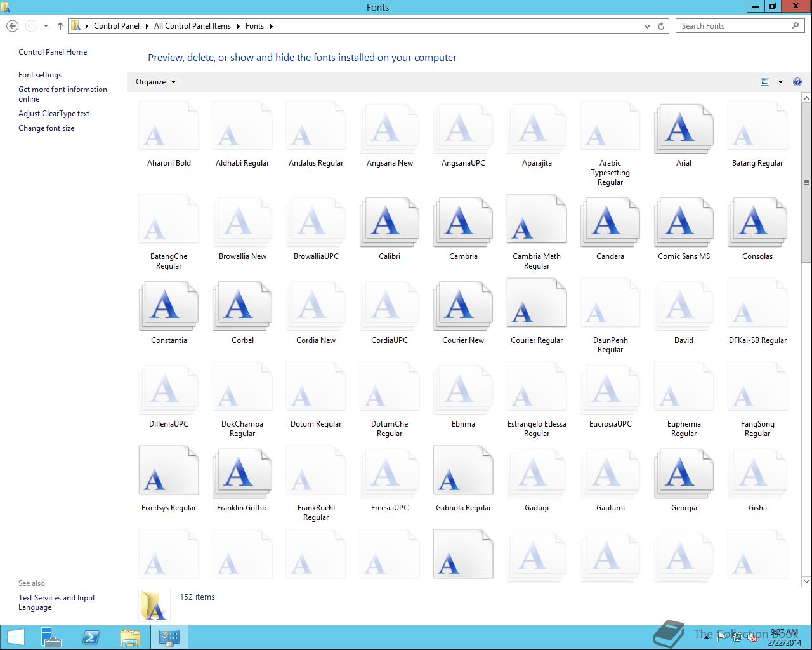The width and height of the screenshot is (812, 650).
Task: Select the Browallia New font icon
Action: coord(242,223)
